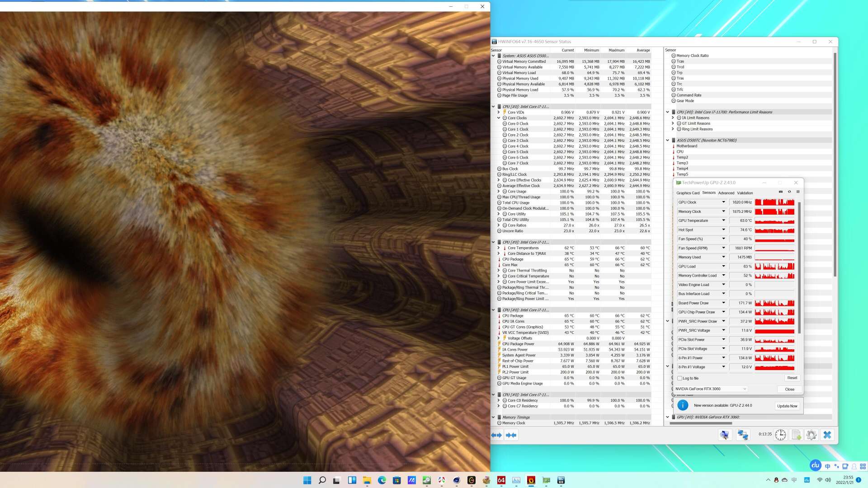Click the Windows Start button on taskbar
The image size is (868, 488).
(307, 480)
